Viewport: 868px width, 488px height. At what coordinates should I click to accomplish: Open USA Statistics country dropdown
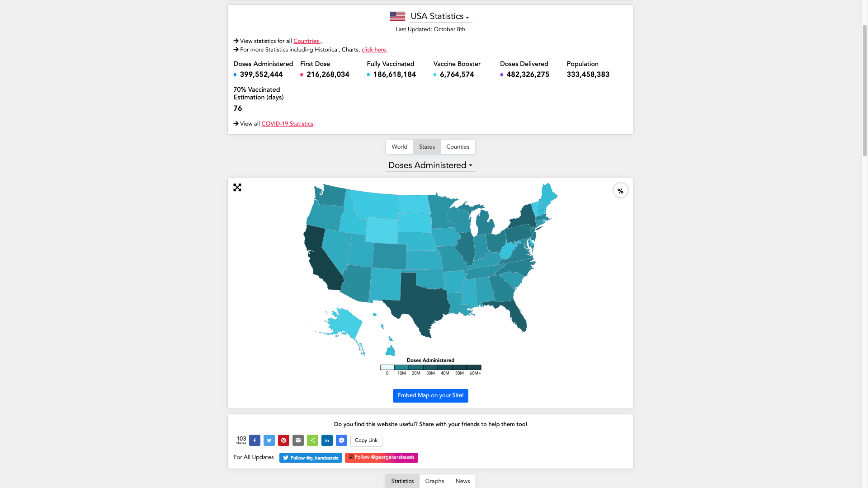point(440,16)
